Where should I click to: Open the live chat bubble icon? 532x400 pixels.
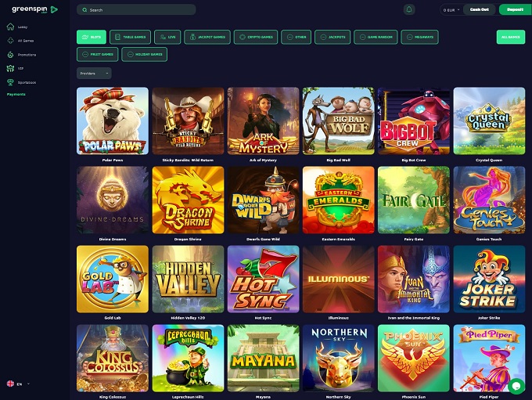coord(516,386)
